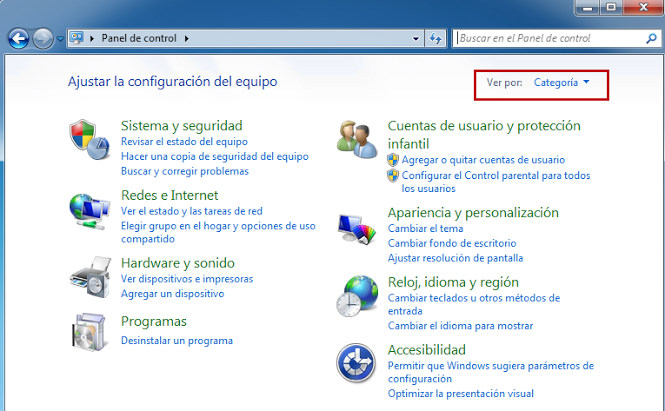Click the Redes e Internet globe icon

point(89,211)
